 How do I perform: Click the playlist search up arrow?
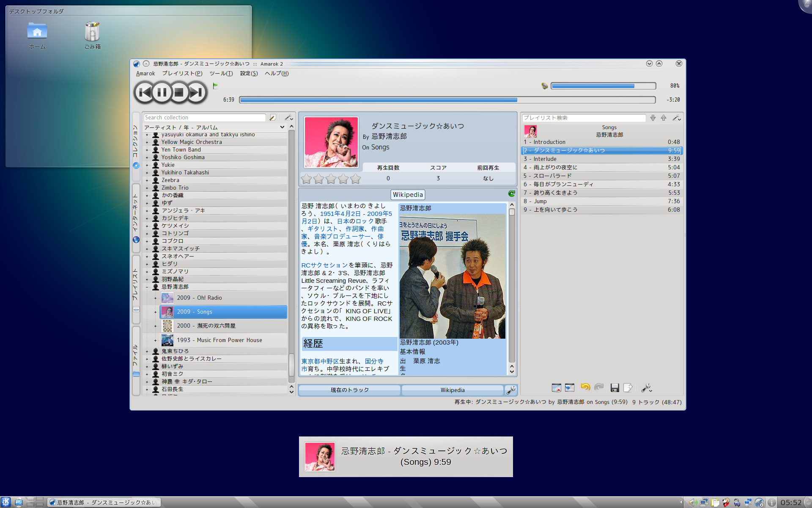pos(664,118)
